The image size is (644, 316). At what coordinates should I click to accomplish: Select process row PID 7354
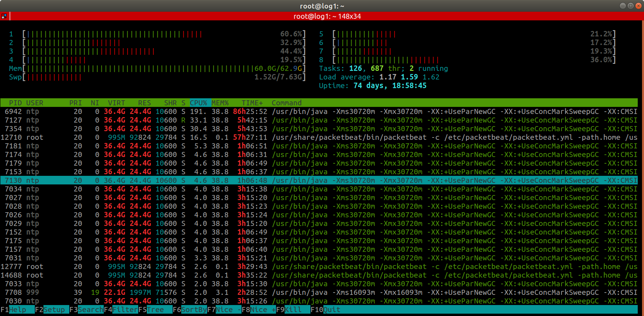319,129
